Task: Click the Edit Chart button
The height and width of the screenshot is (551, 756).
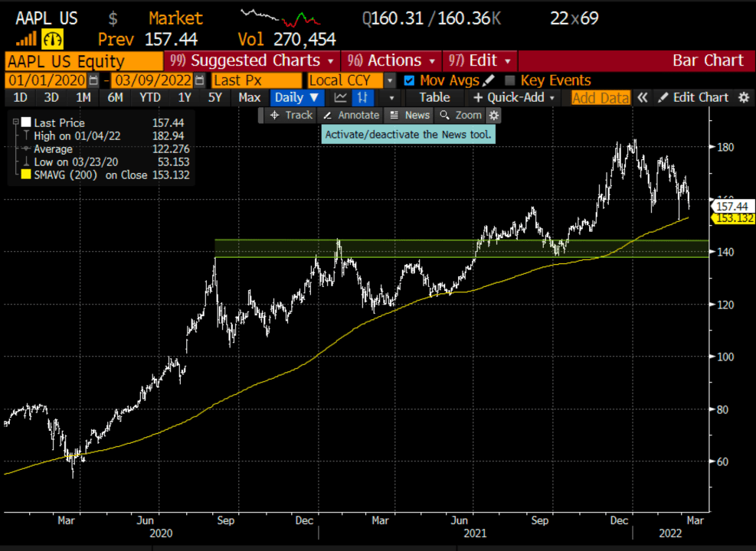Action: (x=694, y=98)
